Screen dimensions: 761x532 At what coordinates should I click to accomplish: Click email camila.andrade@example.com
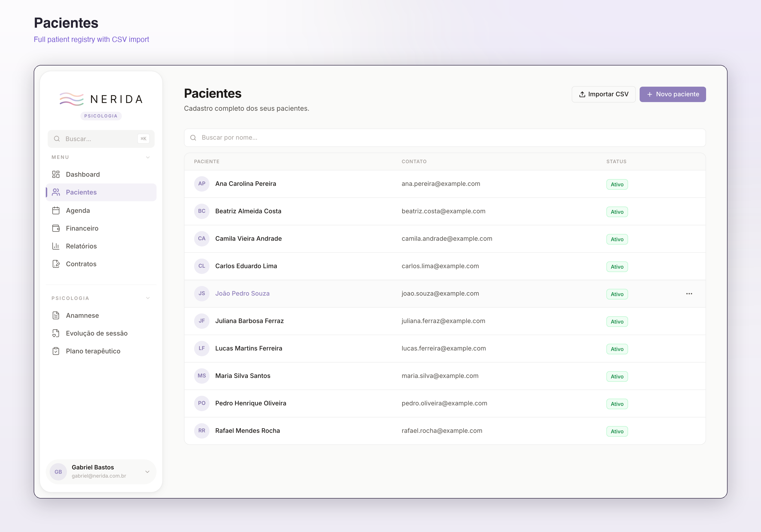click(x=447, y=239)
